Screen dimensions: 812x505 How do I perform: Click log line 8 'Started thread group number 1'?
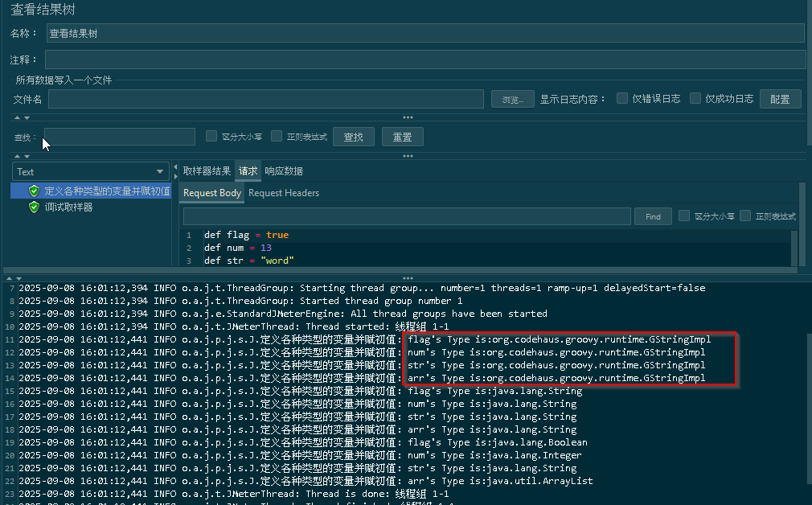[241, 301]
